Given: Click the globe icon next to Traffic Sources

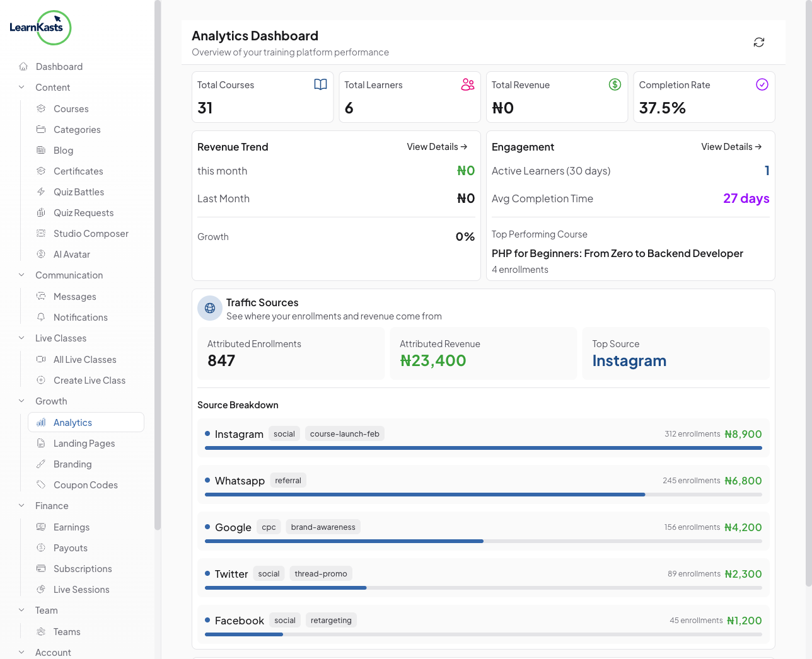Looking at the screenshot, I should tap(210, 308).
